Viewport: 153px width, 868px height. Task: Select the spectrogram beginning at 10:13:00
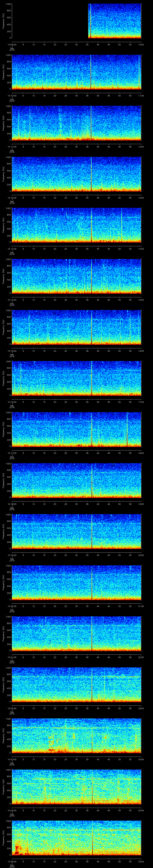coord(77,225)
